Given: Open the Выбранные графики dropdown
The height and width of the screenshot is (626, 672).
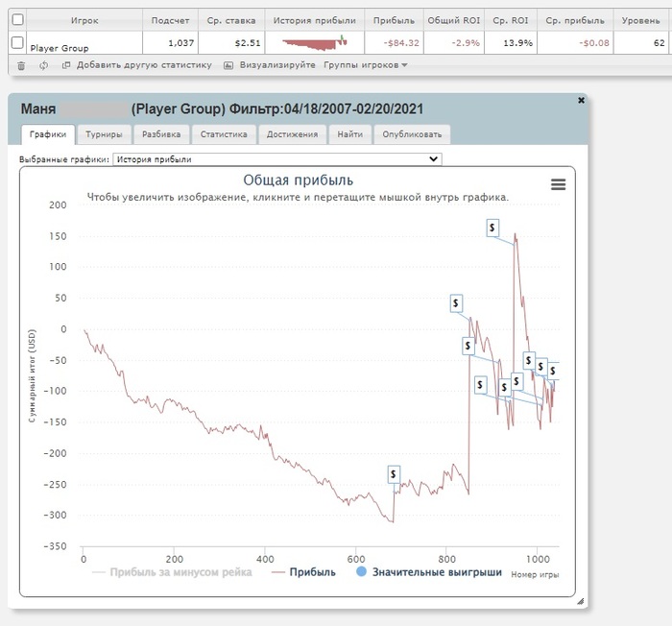Looking at the screenshot, I should tap(276, 159).
